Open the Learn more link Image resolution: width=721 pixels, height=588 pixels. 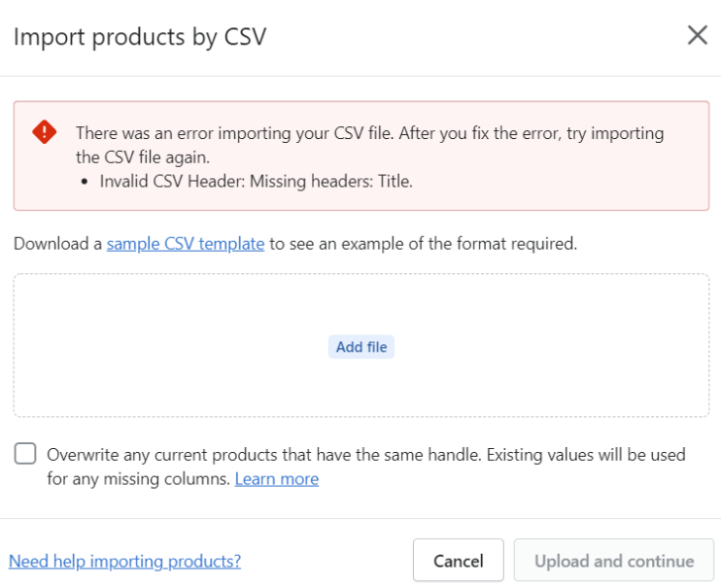[277, 479]
